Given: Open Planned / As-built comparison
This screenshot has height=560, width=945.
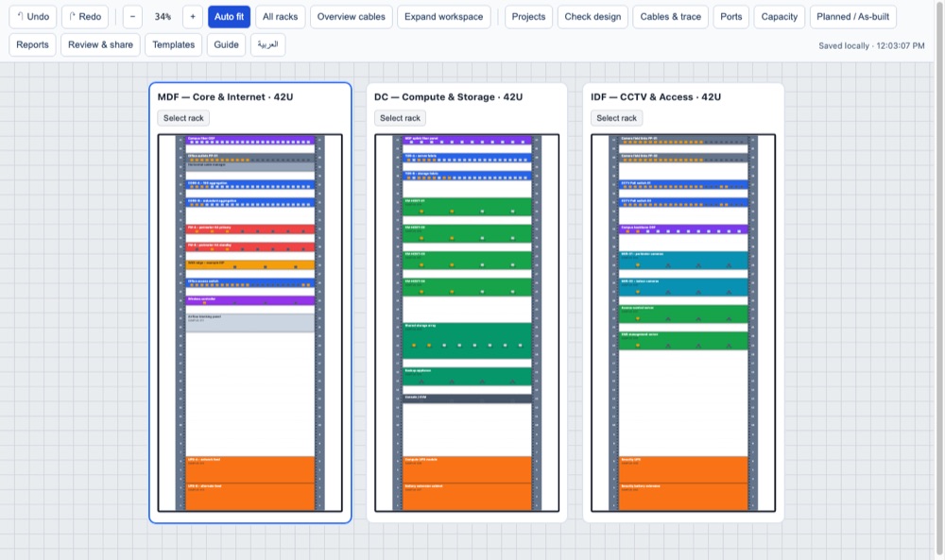Looking at the screenshot, I should coord(852,17).
